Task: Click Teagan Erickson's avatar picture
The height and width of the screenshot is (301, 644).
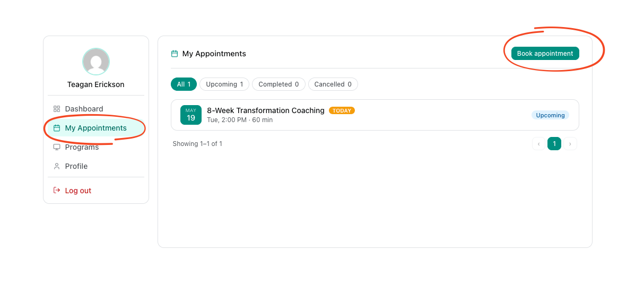Action: (x=96, y=62)
